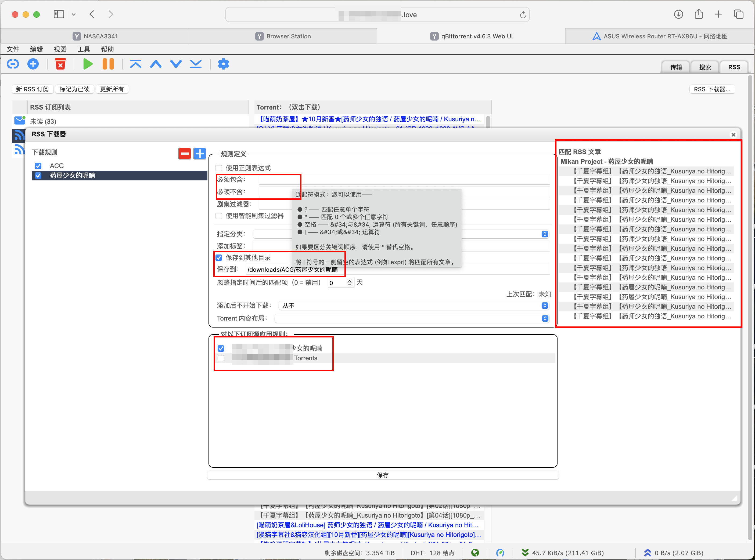
Task: Add new rule with blue plus button
Action: (200, 154)
